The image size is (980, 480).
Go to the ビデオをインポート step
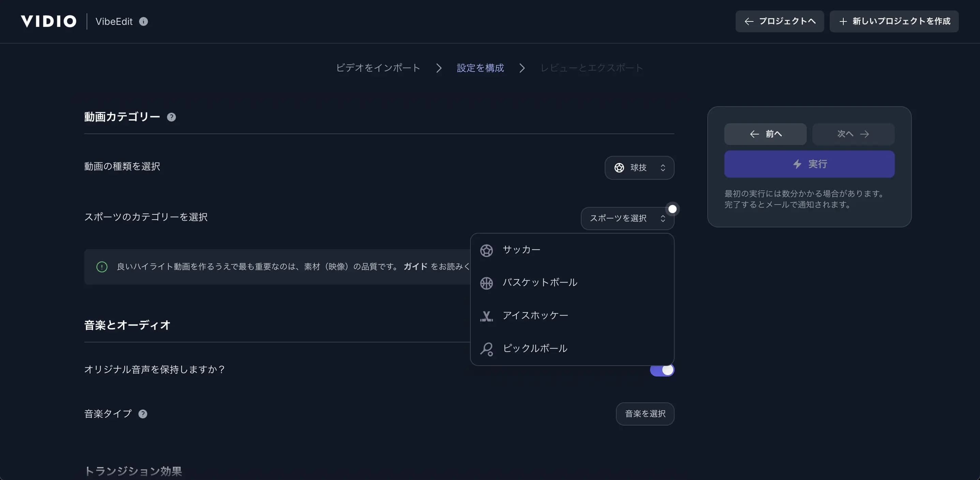point(378,68)
